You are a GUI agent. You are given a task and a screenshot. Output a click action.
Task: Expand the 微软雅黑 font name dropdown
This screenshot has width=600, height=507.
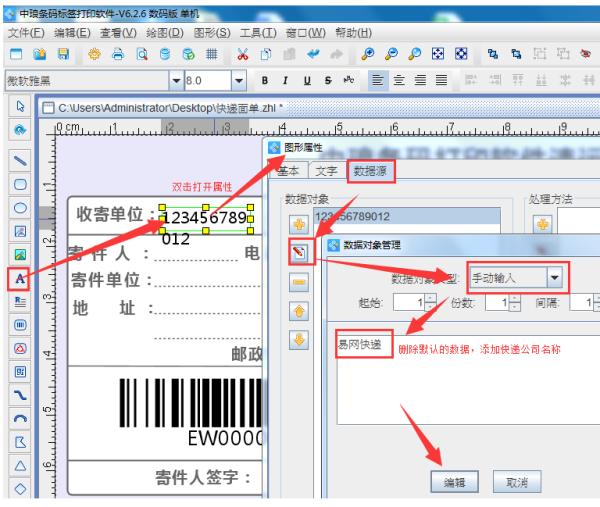click(176, 80)
